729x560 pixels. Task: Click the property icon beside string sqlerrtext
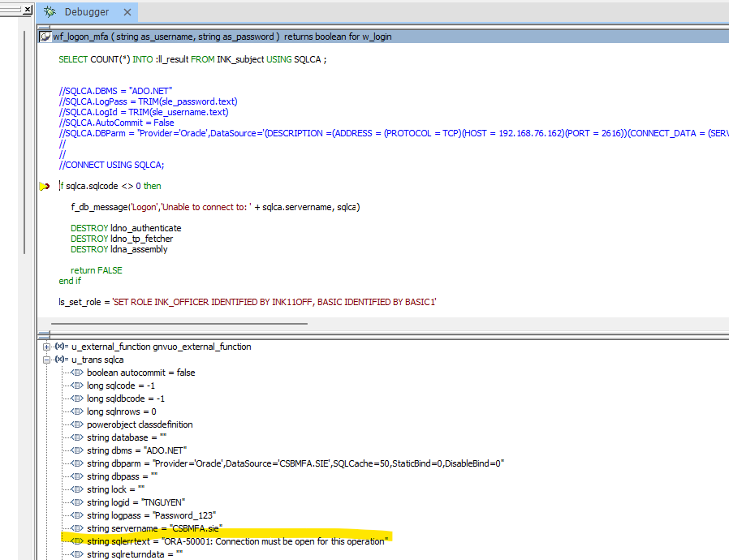(x=77, y=542)
